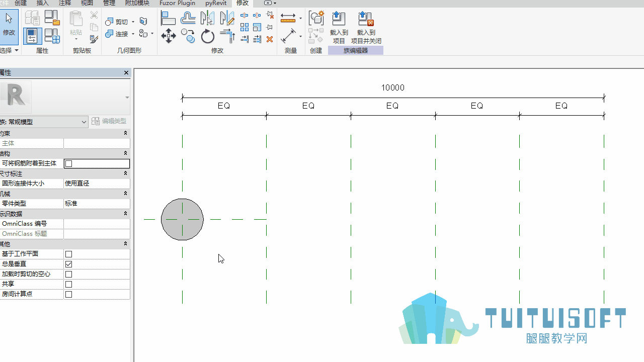644x362 pixels.
Task: Select the Rotate tool icon
Action: pos(207,36)
